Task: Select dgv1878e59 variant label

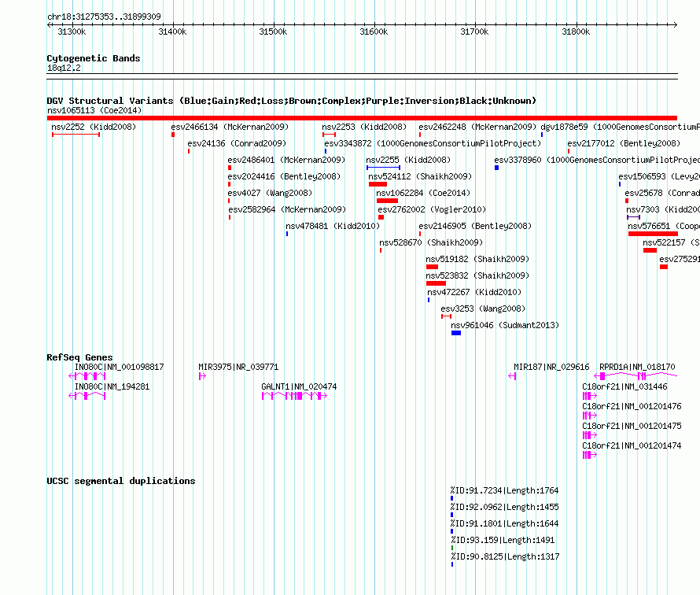Action: (620, 127)
